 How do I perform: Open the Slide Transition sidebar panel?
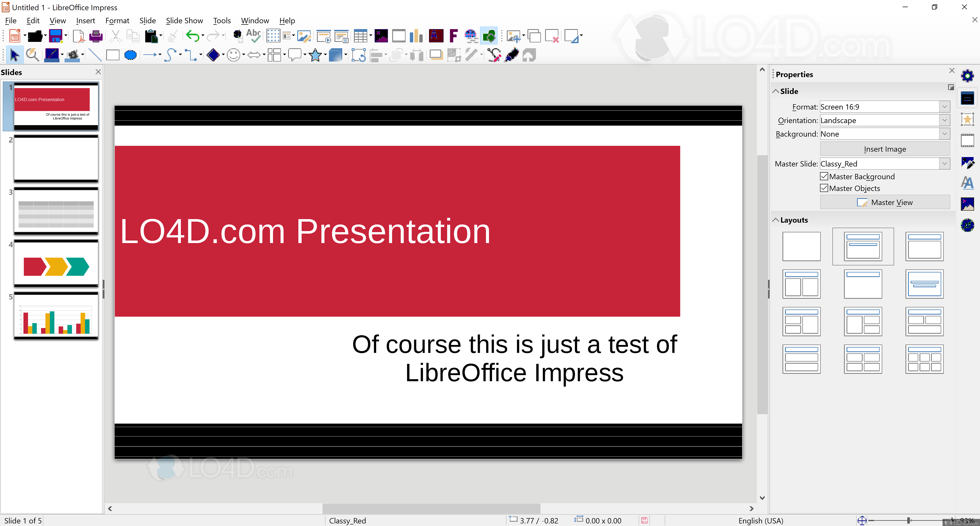click(x=967, y=140)
